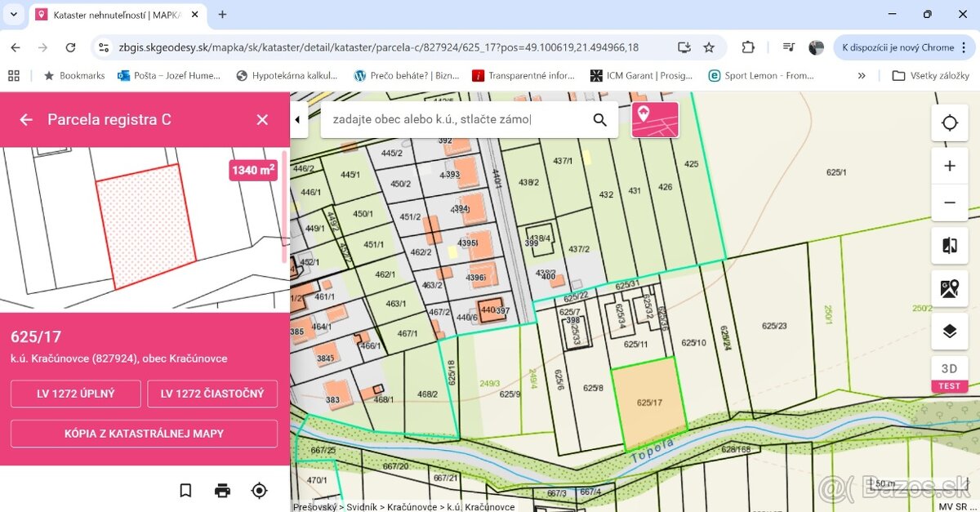The image size is (980, 512).
Task: Click the search magnifier icon
Action: pyautogui.click(x=599, y=120)
